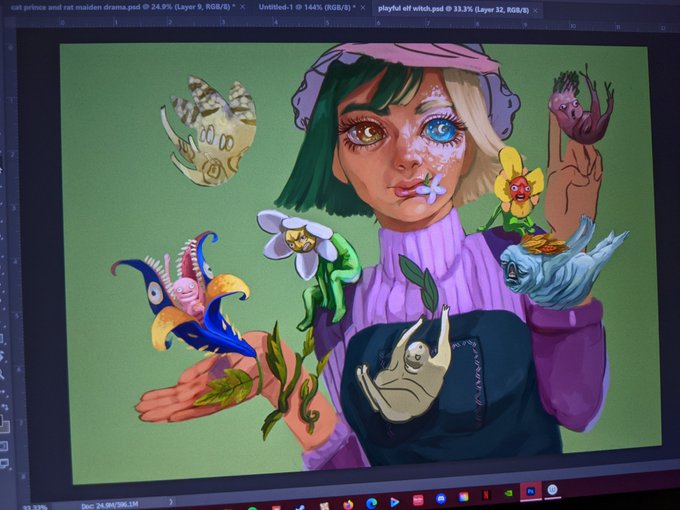
Task: Close the playful elf witch.psd tab
Action: tap(536, 10)
